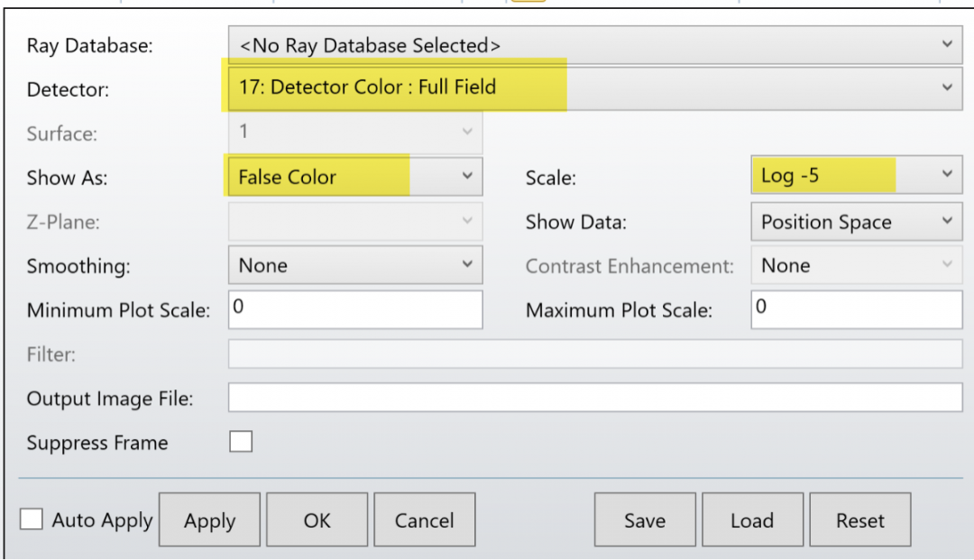Toggle the Suppress Frame checkbox
Image resolution: width=974 pixels, height=560 pixels.
tap(241, 442)
